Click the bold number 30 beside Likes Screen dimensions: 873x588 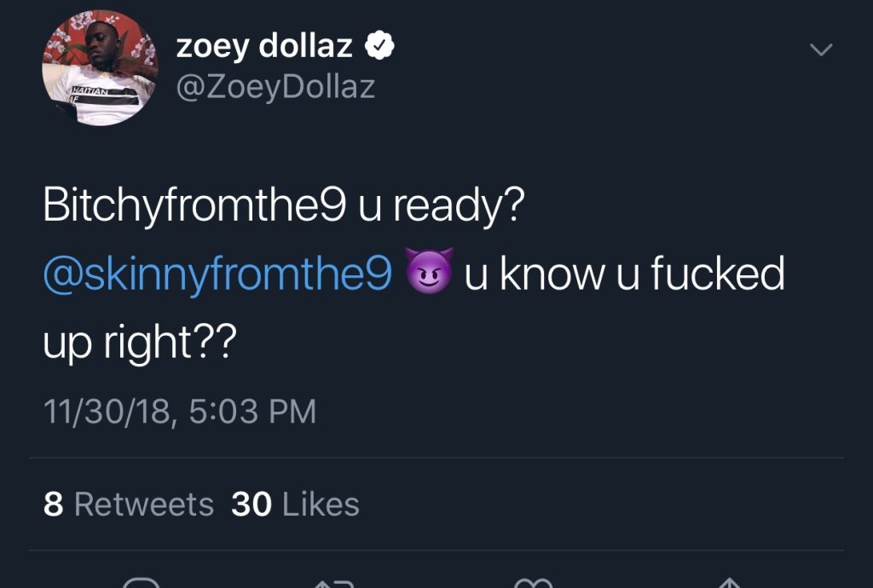tap(251, 504)
